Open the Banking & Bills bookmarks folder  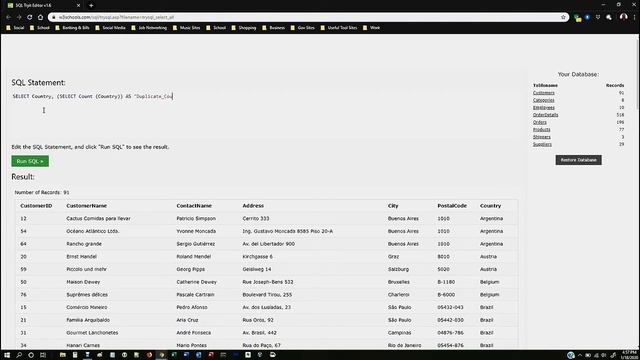point(72,28)
